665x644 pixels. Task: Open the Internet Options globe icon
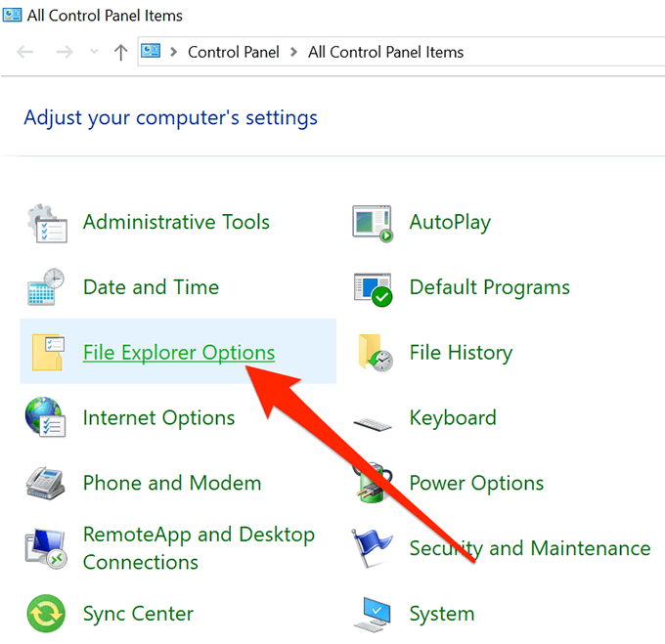(x=46, y=418)
